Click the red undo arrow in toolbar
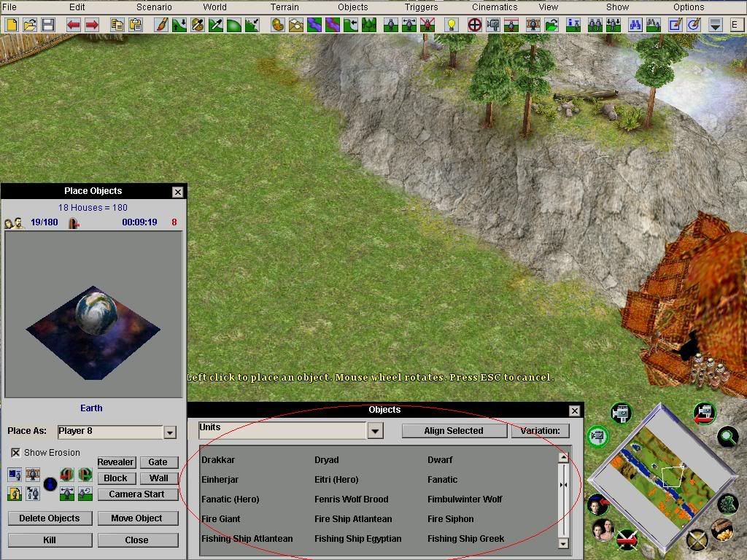The image size is (747, 560). 73,25
